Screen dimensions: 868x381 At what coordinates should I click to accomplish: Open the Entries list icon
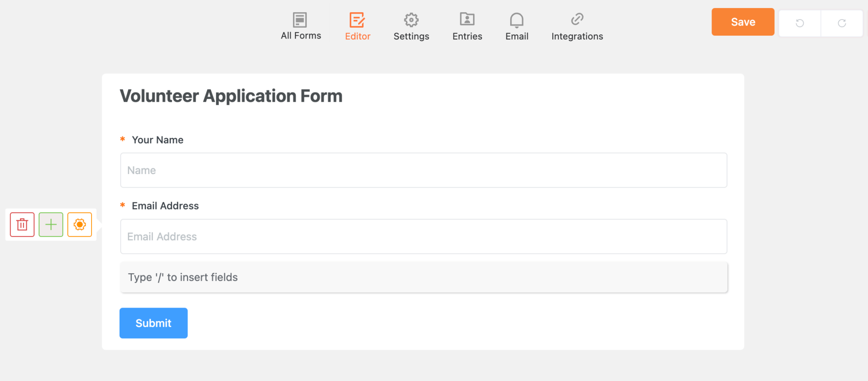tap(467, 20)
